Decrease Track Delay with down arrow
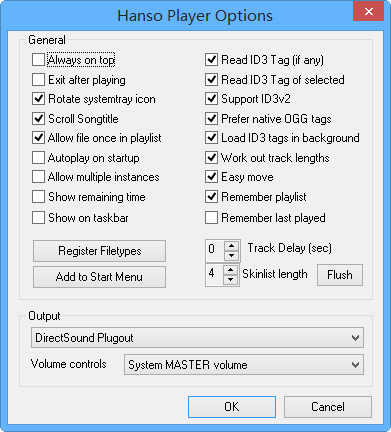Image resolution: width=391 pixels, height=432 pixels. point(232,256)
